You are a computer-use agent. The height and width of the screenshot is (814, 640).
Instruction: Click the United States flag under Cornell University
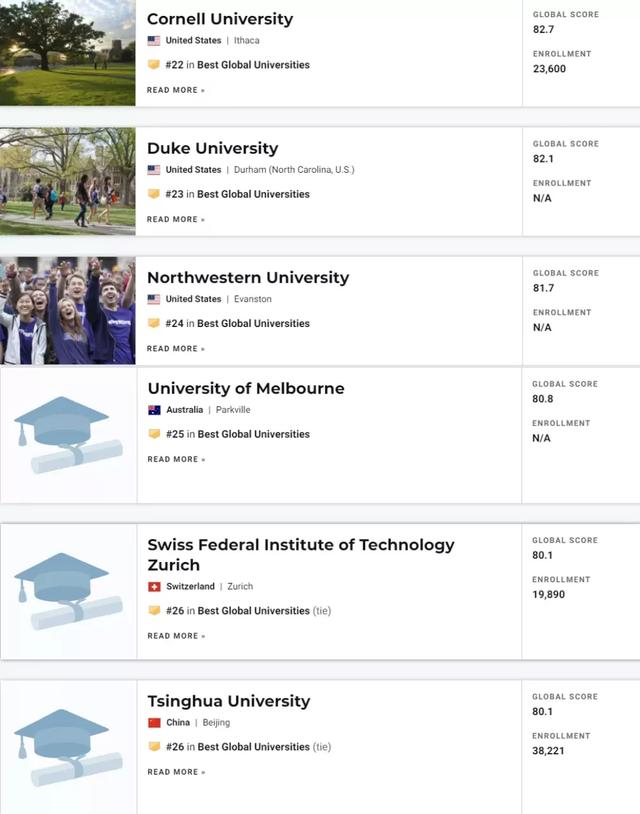pos(154,40)
